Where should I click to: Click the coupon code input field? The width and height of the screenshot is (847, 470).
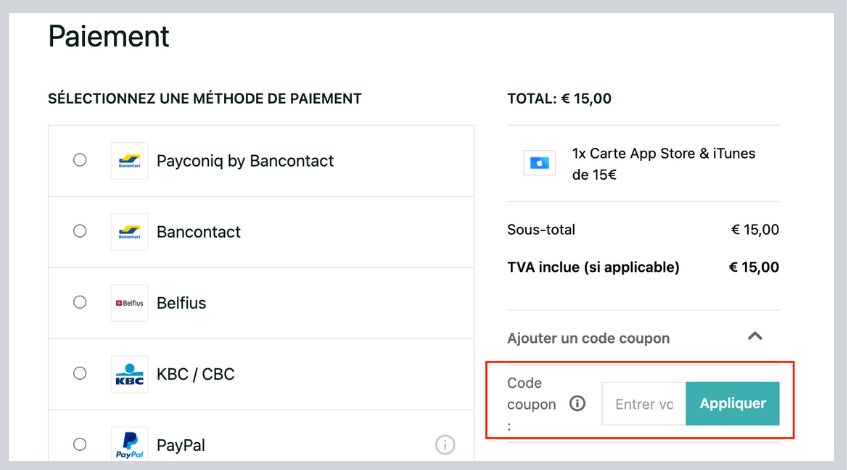tap(644, 404)
